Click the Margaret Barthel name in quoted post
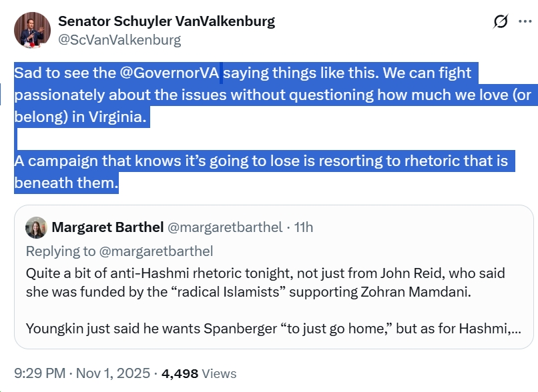This screenshot has width=538, height=392. coord(107,227)
